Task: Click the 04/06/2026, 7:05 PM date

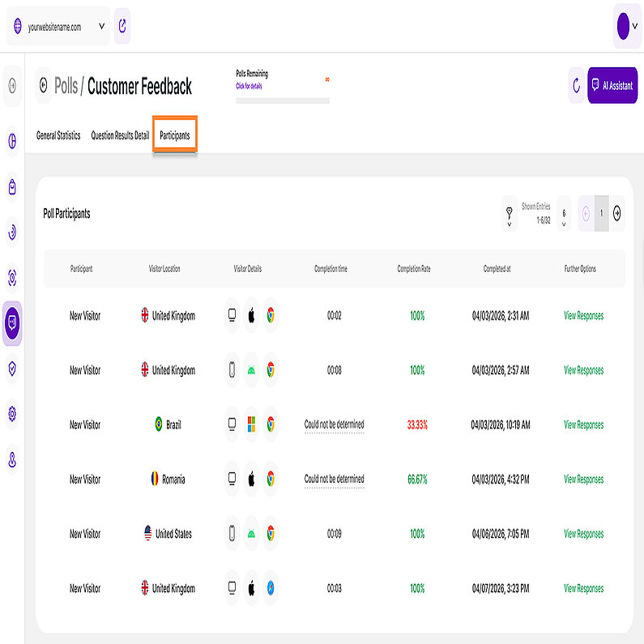Action: [501, 534]
